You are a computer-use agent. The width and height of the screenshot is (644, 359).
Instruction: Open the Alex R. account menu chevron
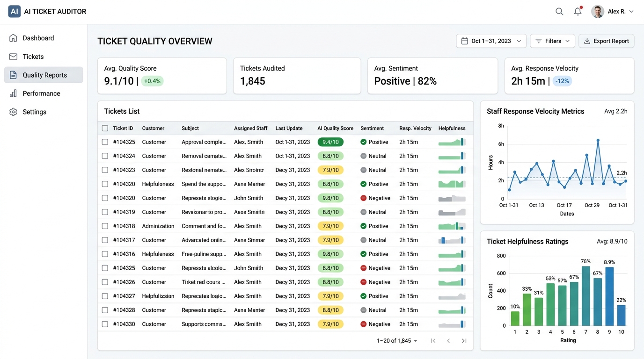[x=631, y=12]
